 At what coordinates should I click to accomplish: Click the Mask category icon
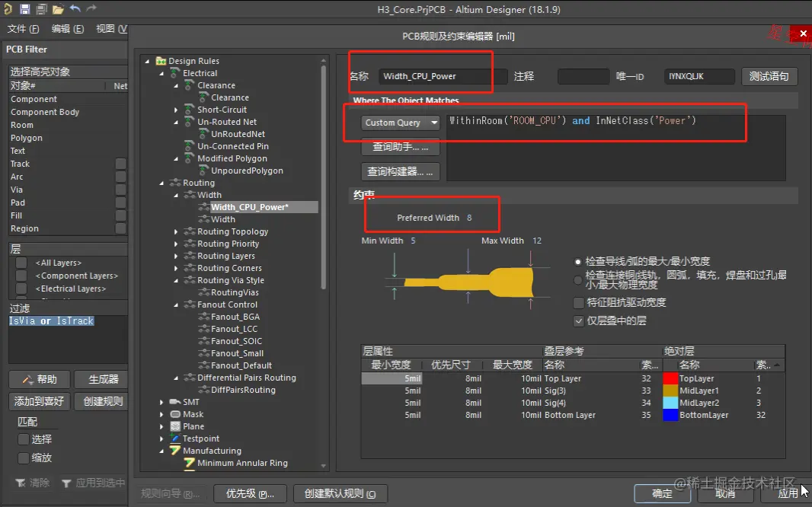175,414
